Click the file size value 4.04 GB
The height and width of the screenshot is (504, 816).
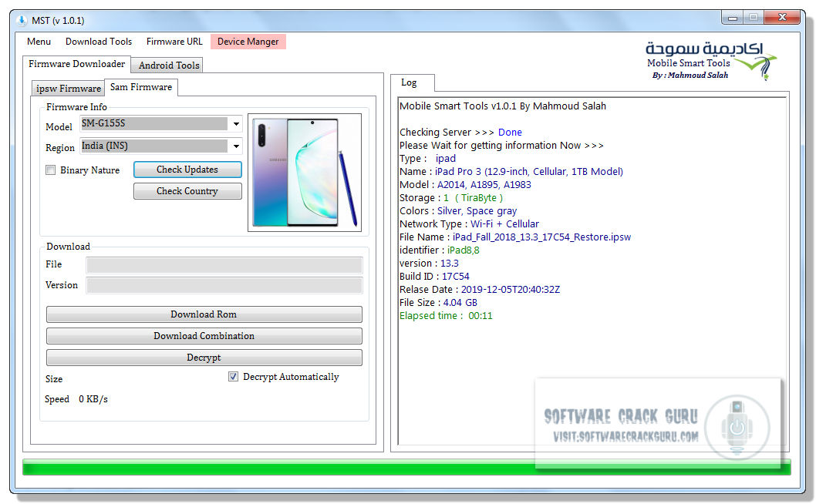[x=460, y=303]
